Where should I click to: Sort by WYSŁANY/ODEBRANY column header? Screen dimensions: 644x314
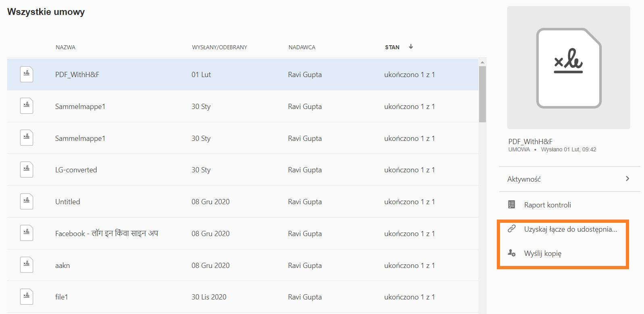tap(219, 47)
